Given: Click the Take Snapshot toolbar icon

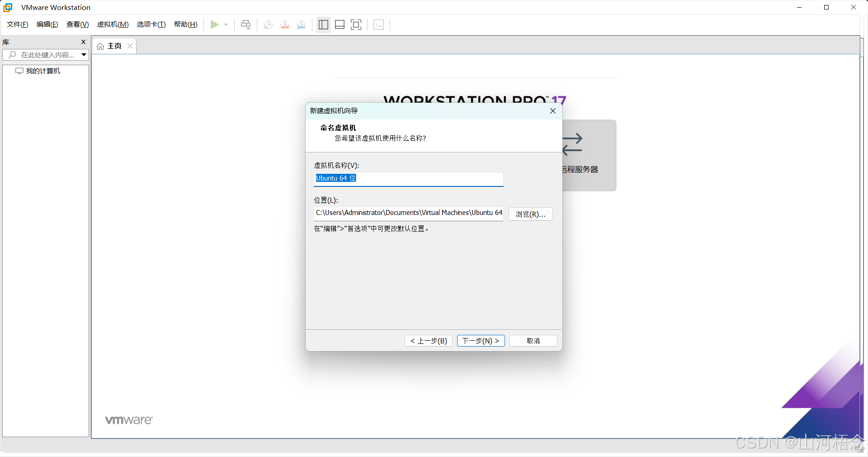Looking at the screenshot, I should [268, 24].
